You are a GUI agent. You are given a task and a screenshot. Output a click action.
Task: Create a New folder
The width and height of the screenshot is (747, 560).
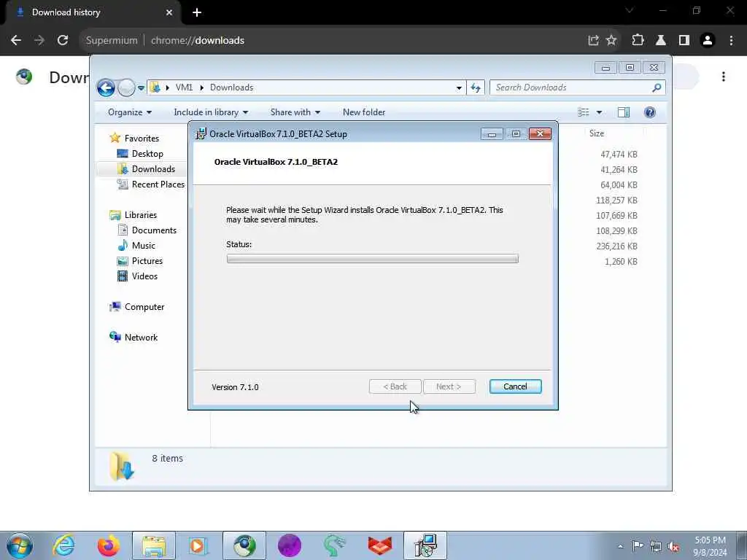pyautogui.click(x=364, y=112)
